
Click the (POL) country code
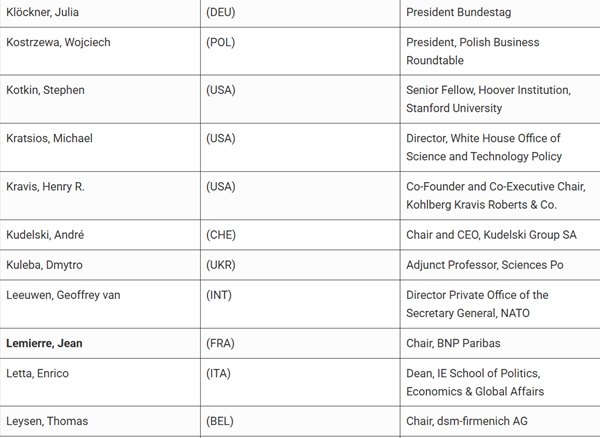pyautogui.click(x=221, y=42)
